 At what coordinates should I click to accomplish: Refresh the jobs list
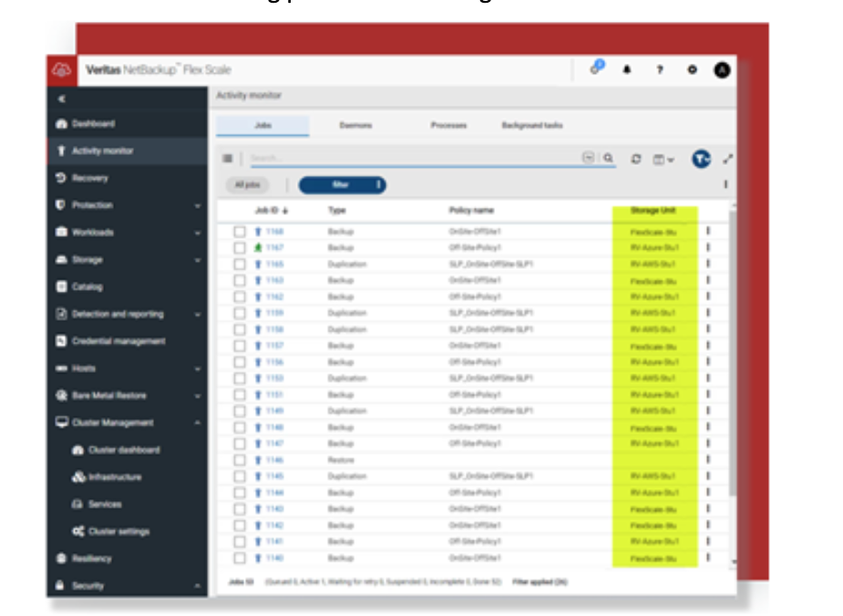pos(636,159)
